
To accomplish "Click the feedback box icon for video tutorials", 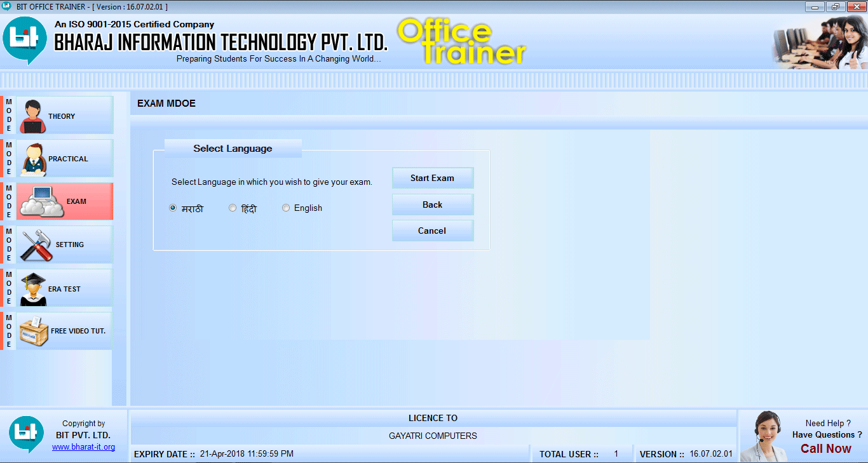I will pyautogui.click(x=34, y=332).
